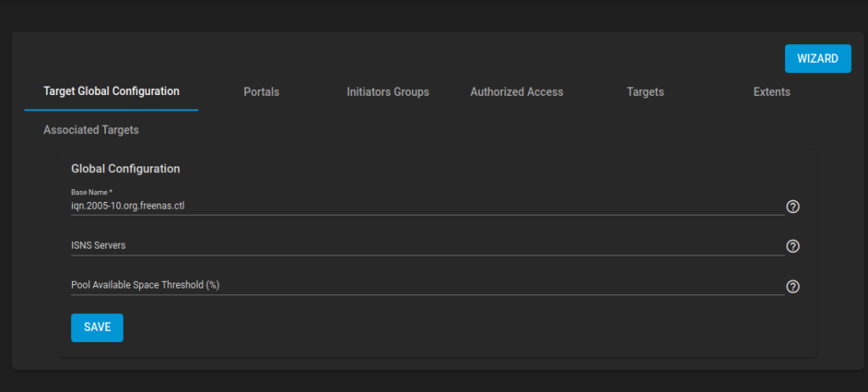The height and width of the screenshot is (392, 868).
Task: Click the small Base Name field label
Action: (90, 192)
